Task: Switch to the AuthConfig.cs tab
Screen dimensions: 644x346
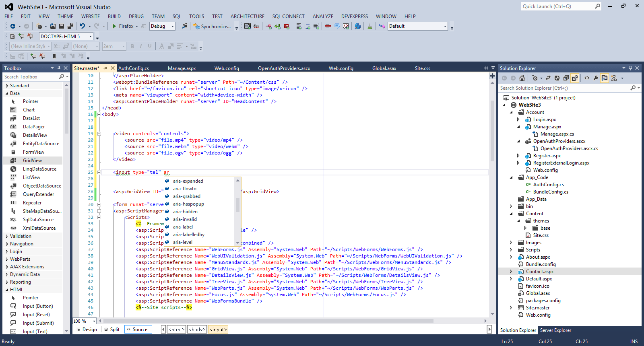Action: (134, 68)
